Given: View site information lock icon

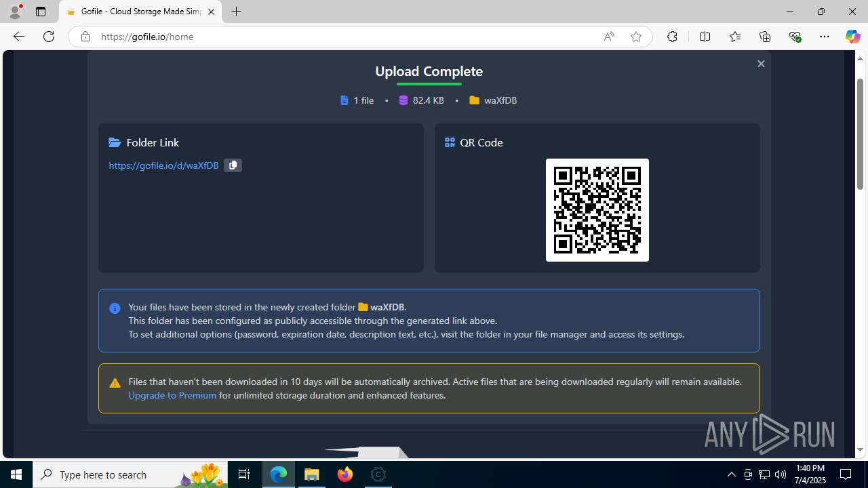Looking at the screenshot, I should coord(85,37).
